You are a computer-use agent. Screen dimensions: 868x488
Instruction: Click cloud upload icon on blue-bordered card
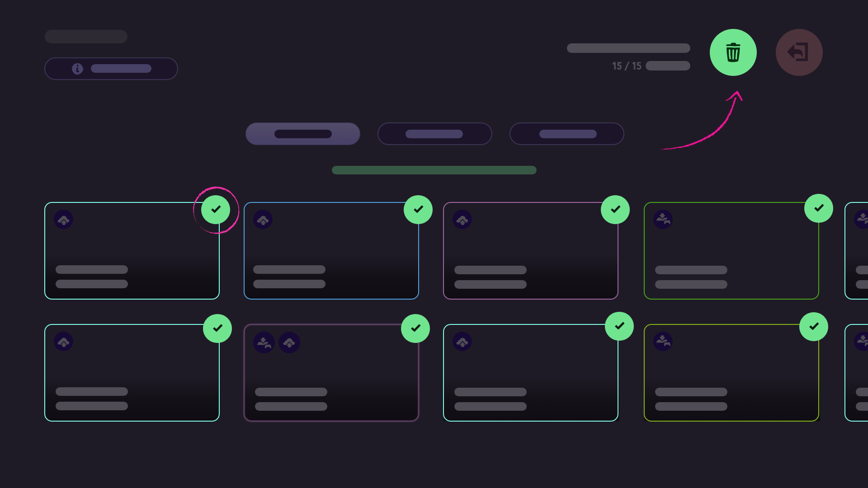(x=263, y=220)
